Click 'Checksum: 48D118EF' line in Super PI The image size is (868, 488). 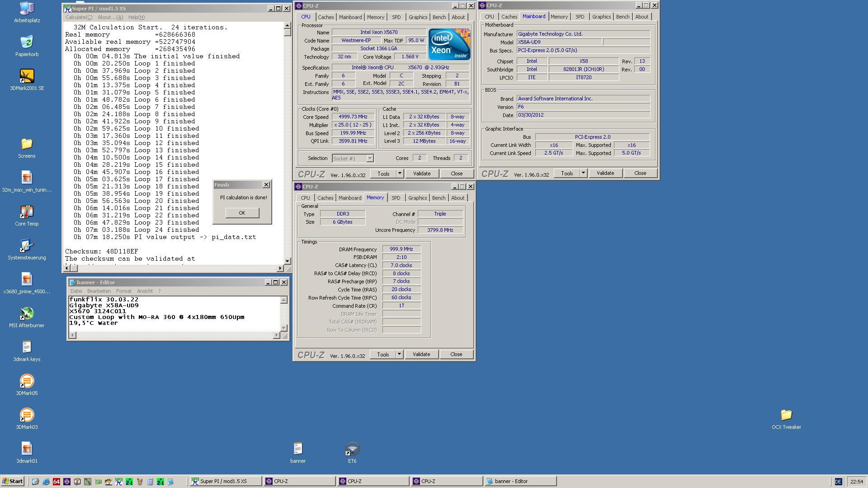pyautogui.click(x=102, y=251)
